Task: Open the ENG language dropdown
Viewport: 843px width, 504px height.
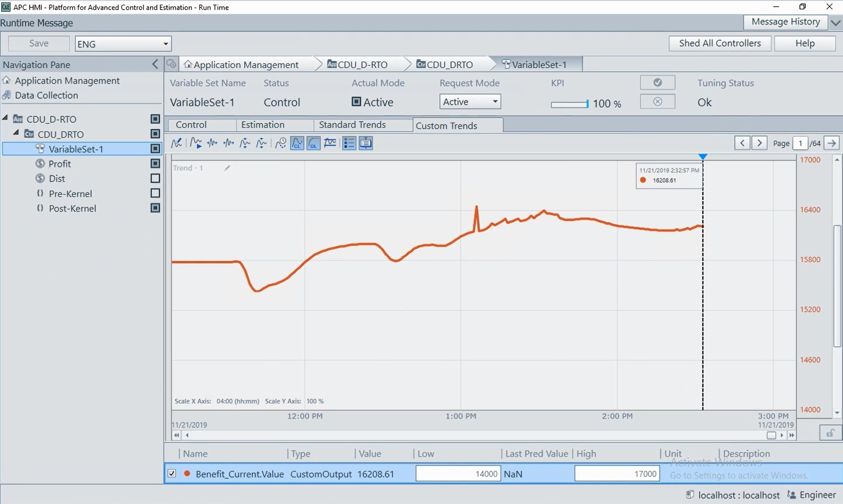Action: (x=123, y=44)
